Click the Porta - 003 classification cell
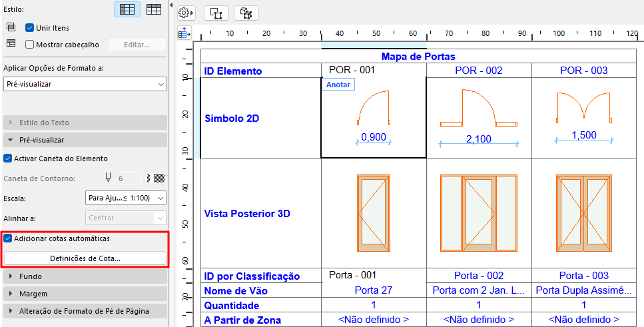Image resolution: width=644 pixels, height=327 pixels. click(x=584, y=276)
